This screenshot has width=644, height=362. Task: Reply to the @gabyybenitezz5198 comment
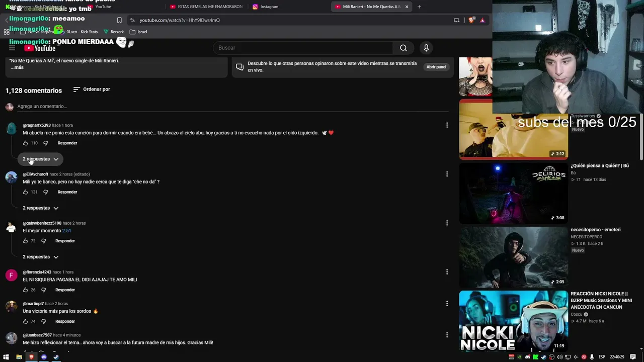coord(65,241)
